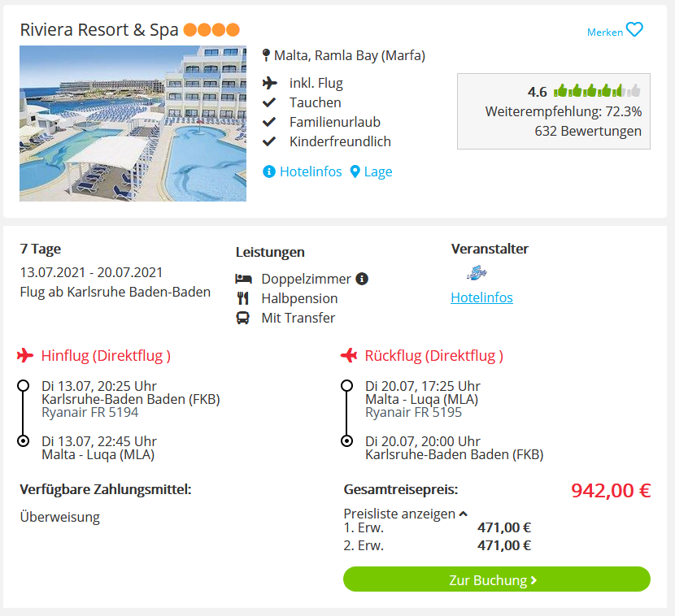
Task: Save hotel with the Merken heart icon
Action: (634, 30)
